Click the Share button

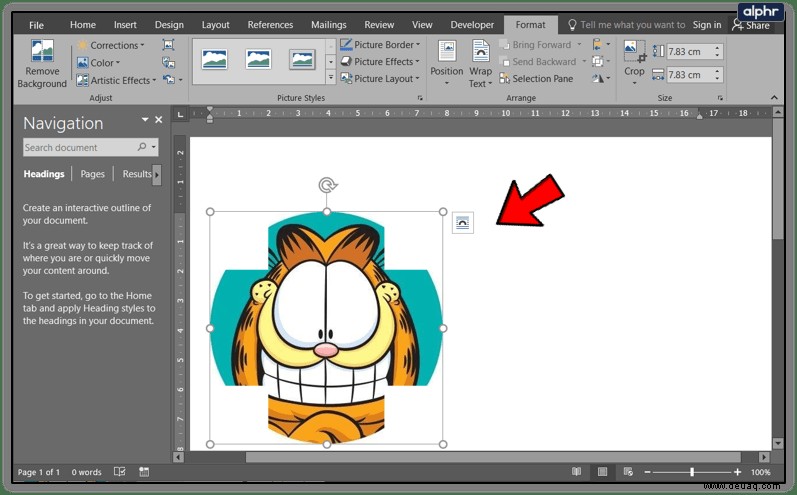(751, 25)
